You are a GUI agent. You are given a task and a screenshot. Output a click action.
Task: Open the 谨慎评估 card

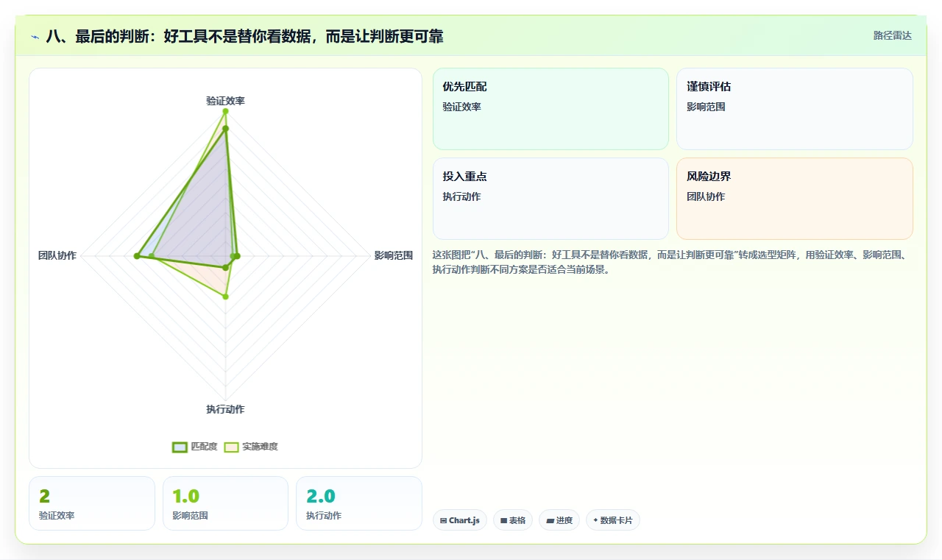[795, 109]
